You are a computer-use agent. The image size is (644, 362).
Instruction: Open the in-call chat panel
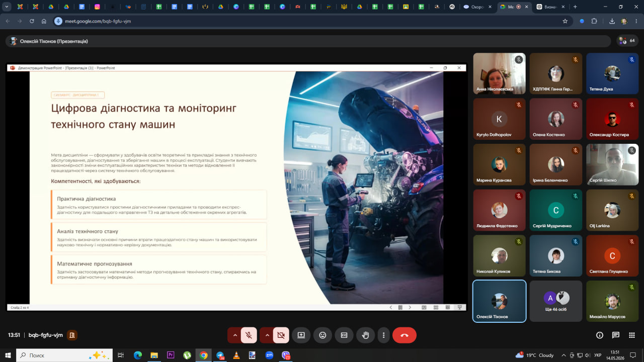point(616,335)
